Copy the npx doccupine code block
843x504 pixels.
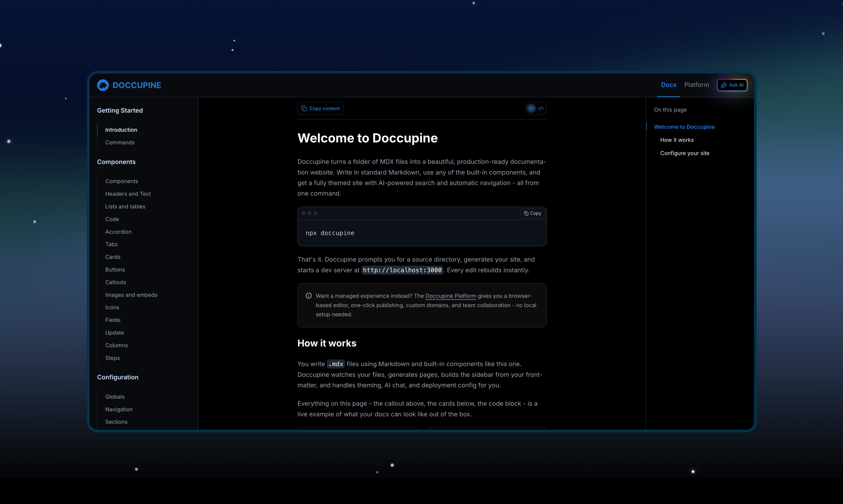pos(532,213)
